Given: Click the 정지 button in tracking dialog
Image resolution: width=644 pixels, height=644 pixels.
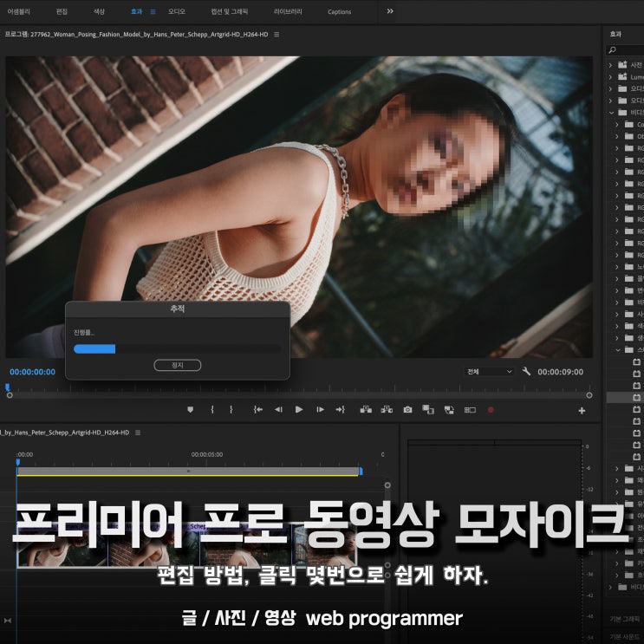Looking at the screenshot, I should [x=178, y=365].
